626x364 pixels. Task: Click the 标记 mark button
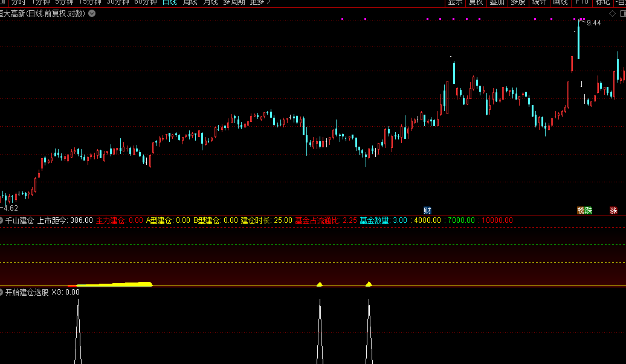coord(603,2)
